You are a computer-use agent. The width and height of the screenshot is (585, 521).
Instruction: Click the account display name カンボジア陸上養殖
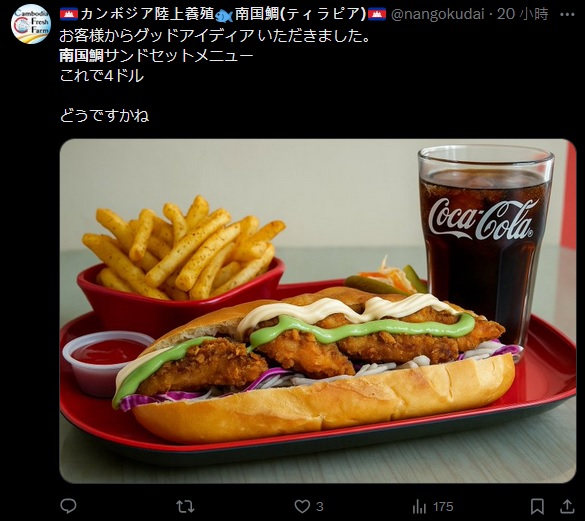click(x=146, y=14)
